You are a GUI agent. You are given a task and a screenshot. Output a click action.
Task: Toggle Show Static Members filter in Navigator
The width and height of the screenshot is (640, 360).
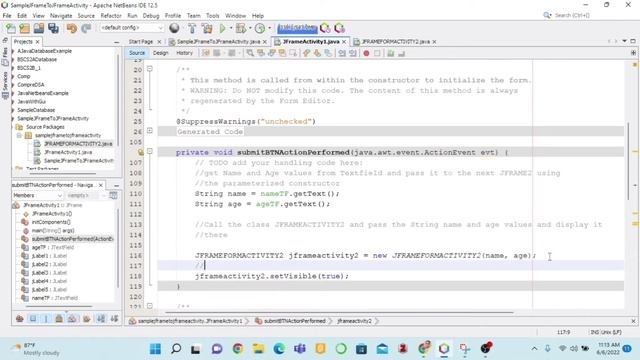point(46,318)
